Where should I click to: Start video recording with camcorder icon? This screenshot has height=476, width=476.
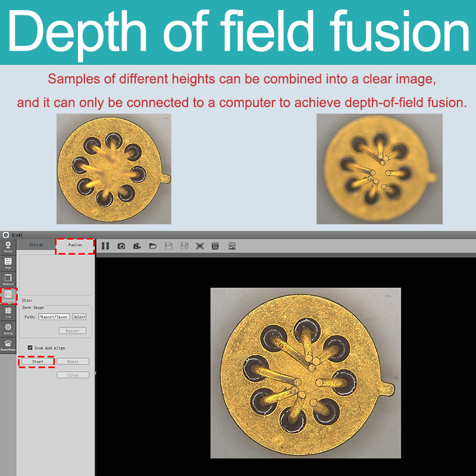(137, 246)
